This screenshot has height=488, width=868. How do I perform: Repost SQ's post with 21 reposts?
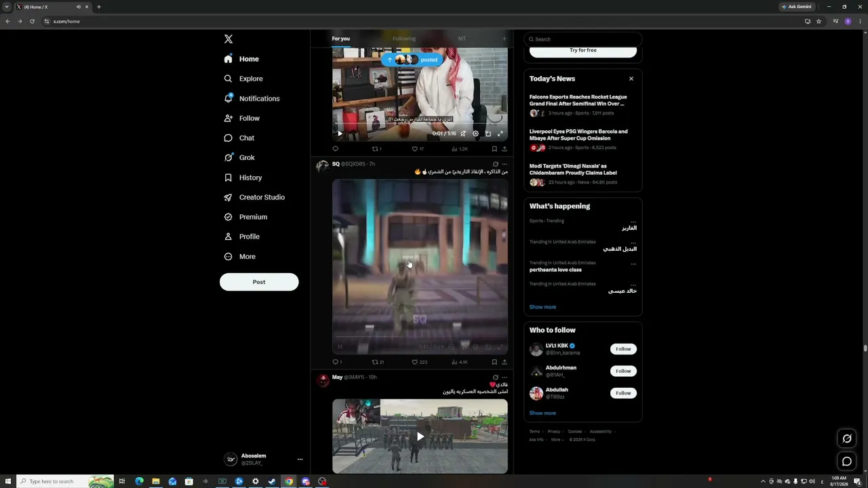(378, 362)
